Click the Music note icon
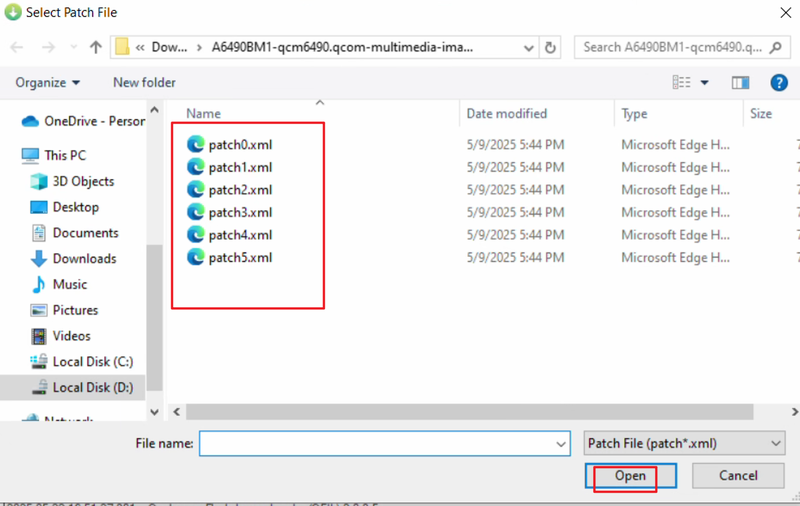The height and width of the screenshot is (506, 800). tap(38, 285)
